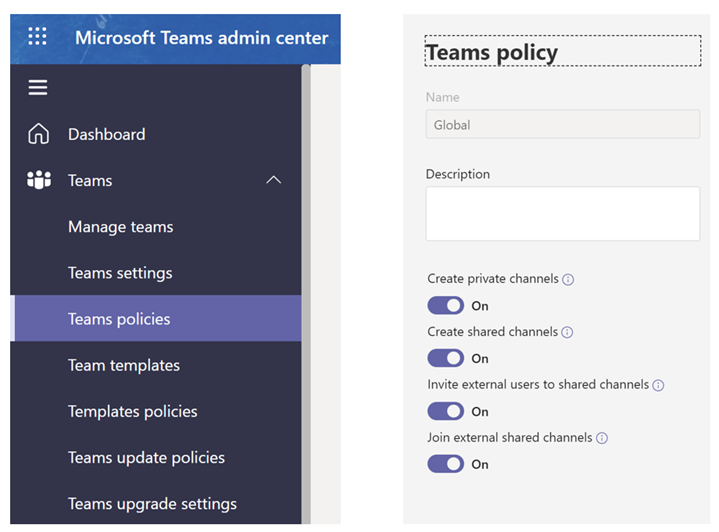Click the sidebar vertical scrollbar
The image size is (719, 532).
[x=306, y=294]
